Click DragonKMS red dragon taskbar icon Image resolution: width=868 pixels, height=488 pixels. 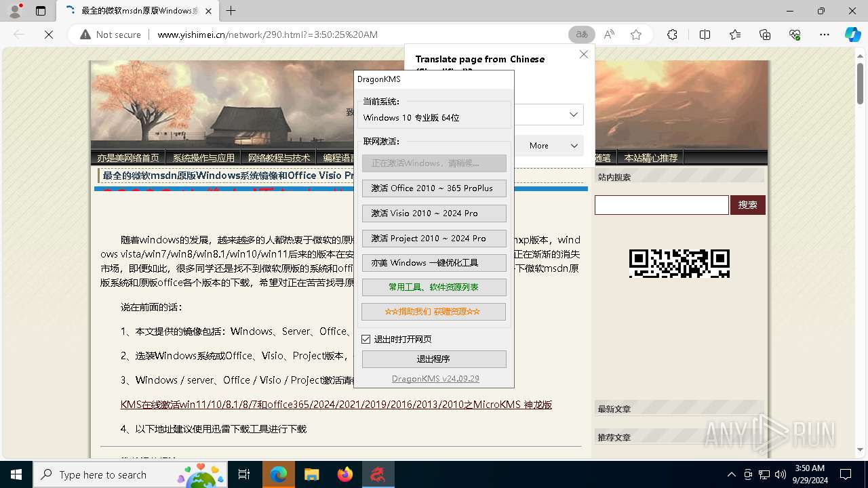coord(378,474)
